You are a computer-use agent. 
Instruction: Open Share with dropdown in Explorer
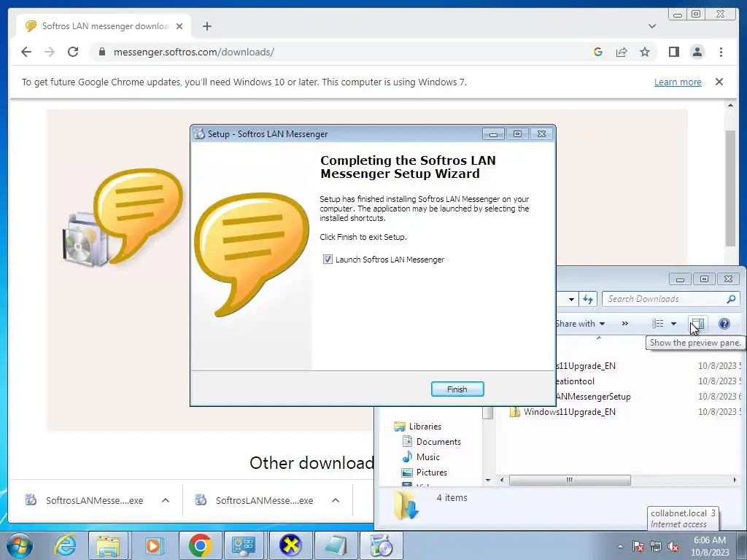[580, 324]
